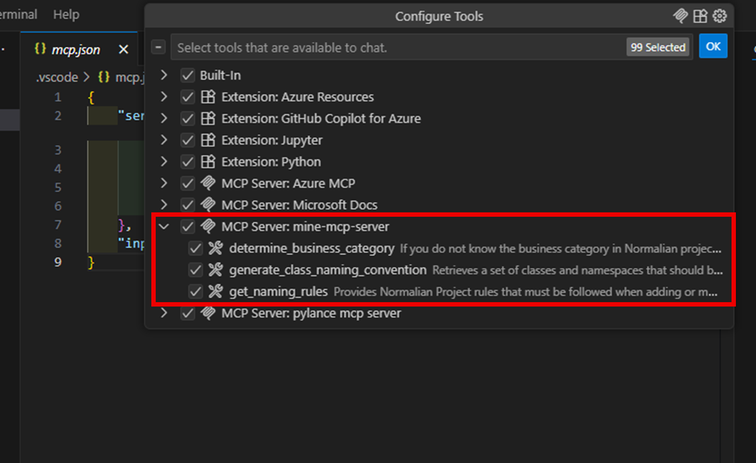Select the Built-In row label
The width and height of the screenshot is (756, 463).
click(220, 76)
